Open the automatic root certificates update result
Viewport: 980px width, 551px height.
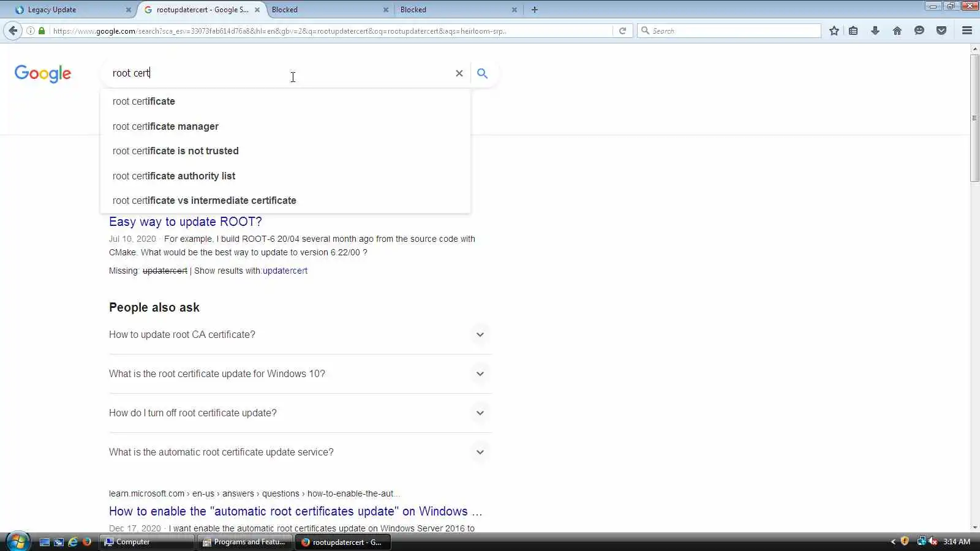[x=296, y=511]
